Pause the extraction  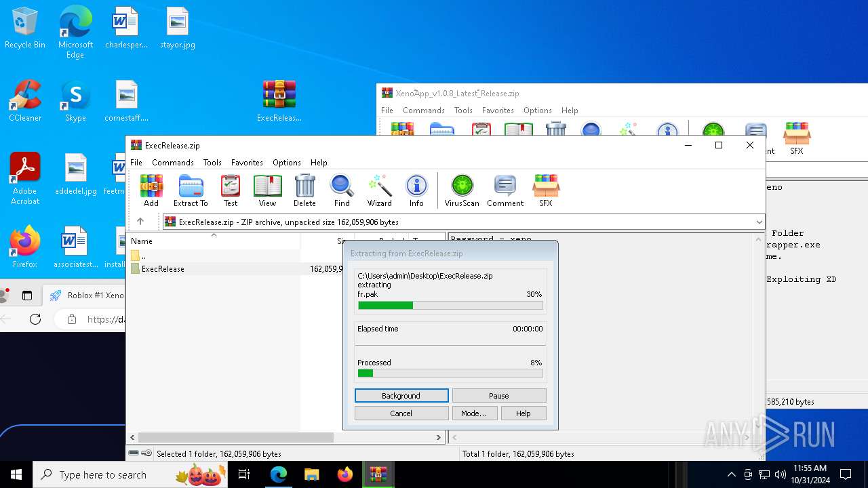tap(499, 396)
